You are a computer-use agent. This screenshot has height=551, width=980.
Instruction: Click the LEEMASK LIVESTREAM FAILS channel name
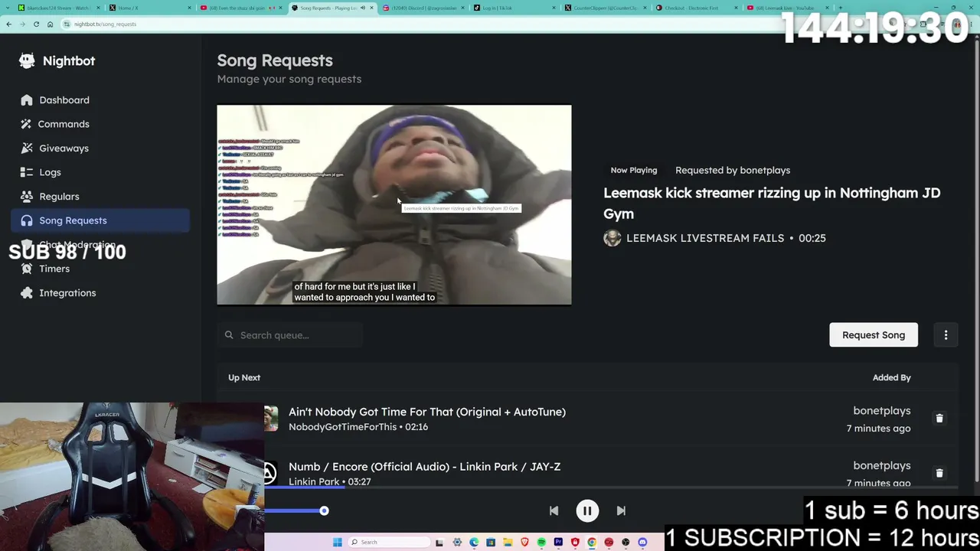[705, 238]
